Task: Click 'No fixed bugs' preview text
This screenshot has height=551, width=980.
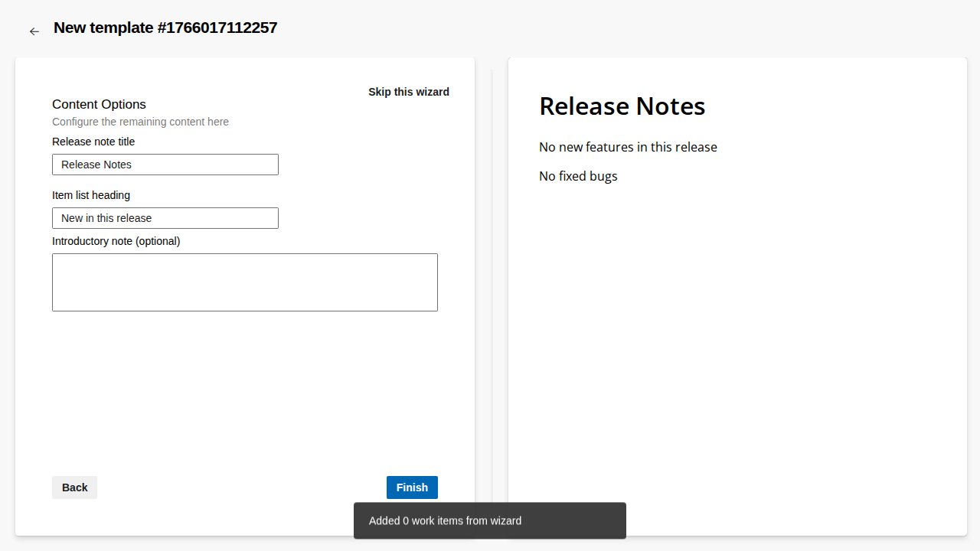Action: click(x=578, y=176)
